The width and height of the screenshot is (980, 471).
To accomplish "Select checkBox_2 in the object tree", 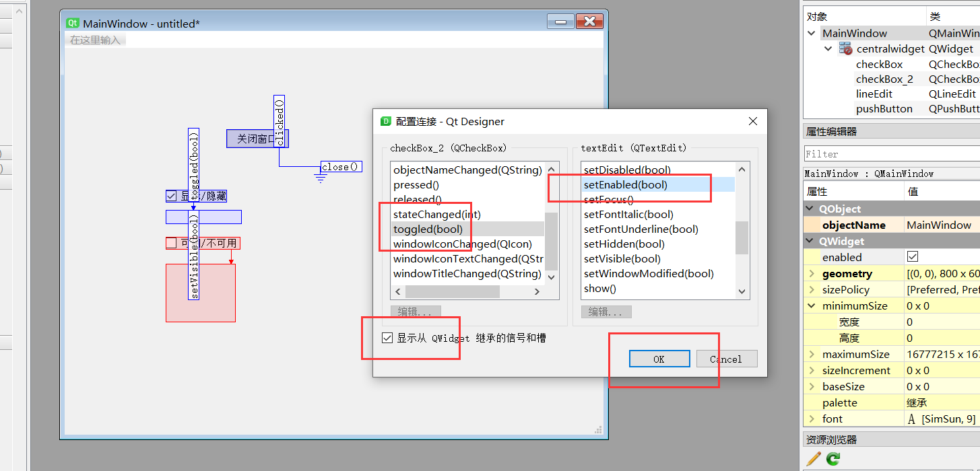I will pos(884,79).
